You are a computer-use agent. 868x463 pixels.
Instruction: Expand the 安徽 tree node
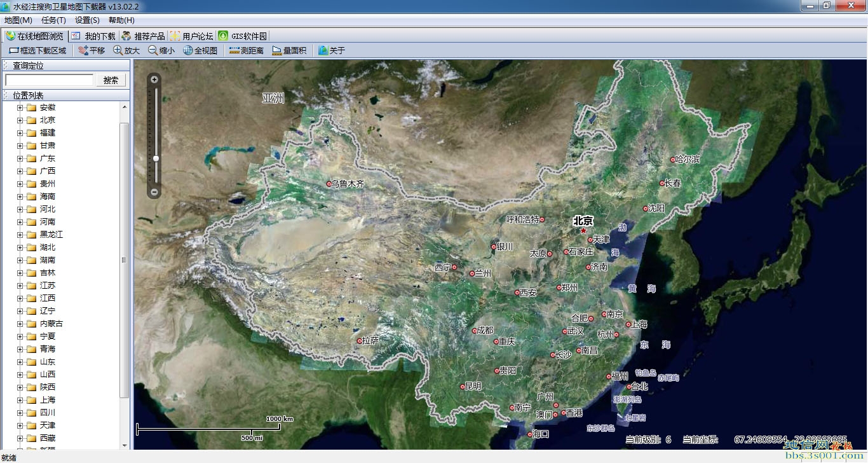(x=20, y=107)
